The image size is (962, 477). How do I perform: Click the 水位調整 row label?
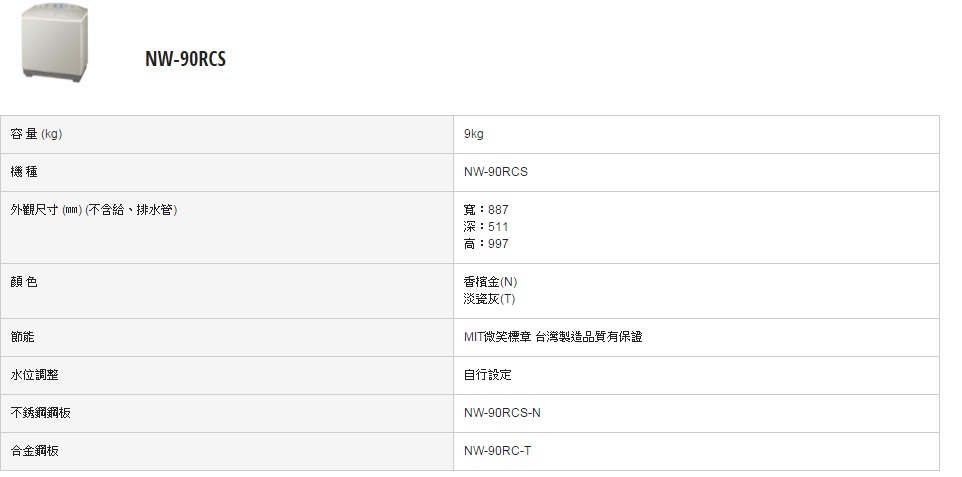coord(34,375)
